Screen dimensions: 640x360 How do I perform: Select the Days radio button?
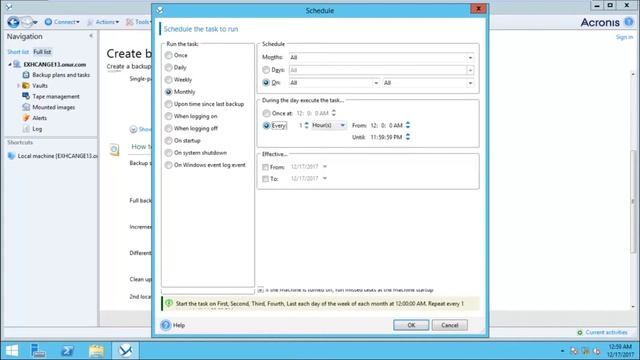point(266,70)
